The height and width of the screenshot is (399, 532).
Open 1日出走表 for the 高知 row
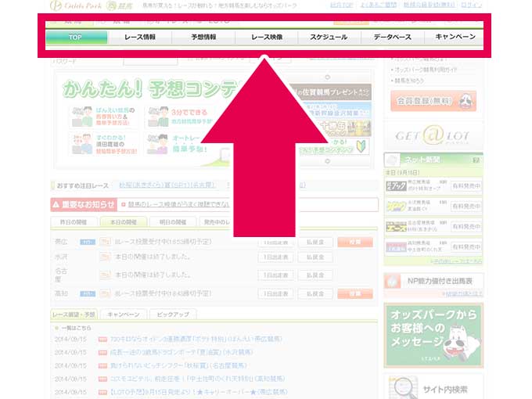[x=276, y=293]
